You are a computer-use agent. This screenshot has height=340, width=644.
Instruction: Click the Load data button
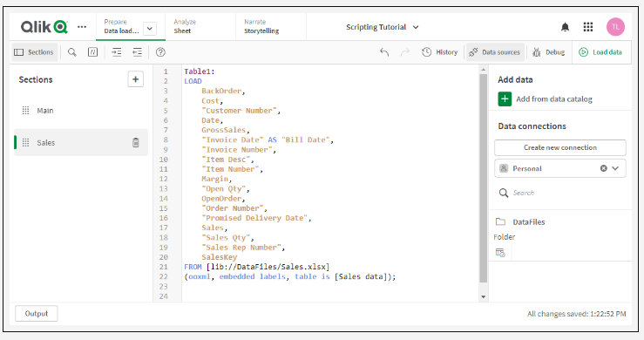pyautogui.click(x=600, y=52)
